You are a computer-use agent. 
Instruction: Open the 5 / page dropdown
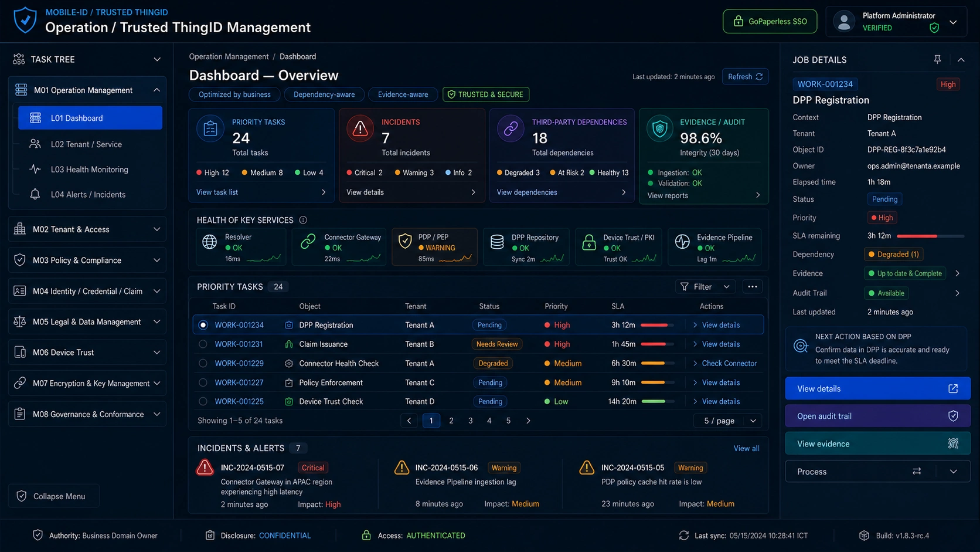[727, 421]
